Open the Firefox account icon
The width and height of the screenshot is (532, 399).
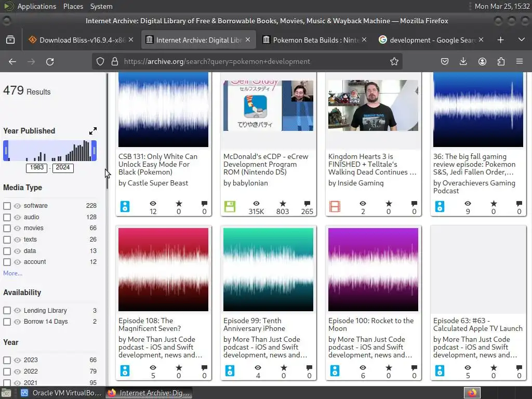pos(482,61)
